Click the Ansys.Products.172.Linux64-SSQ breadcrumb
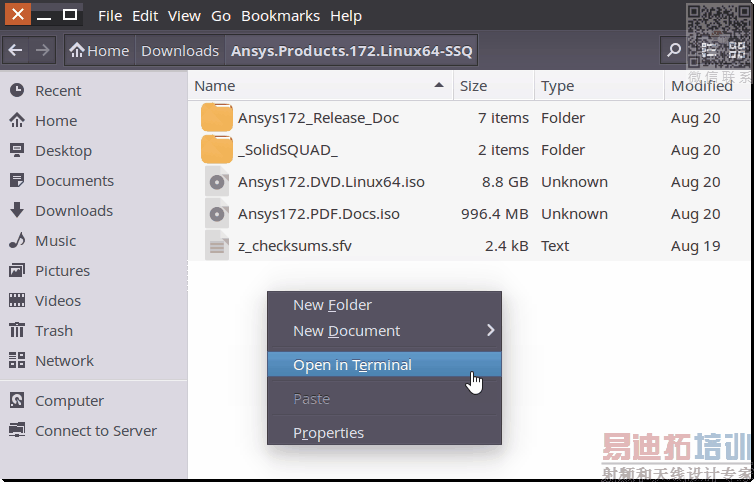Screen dimensions: 756x484 click(351, 50)
